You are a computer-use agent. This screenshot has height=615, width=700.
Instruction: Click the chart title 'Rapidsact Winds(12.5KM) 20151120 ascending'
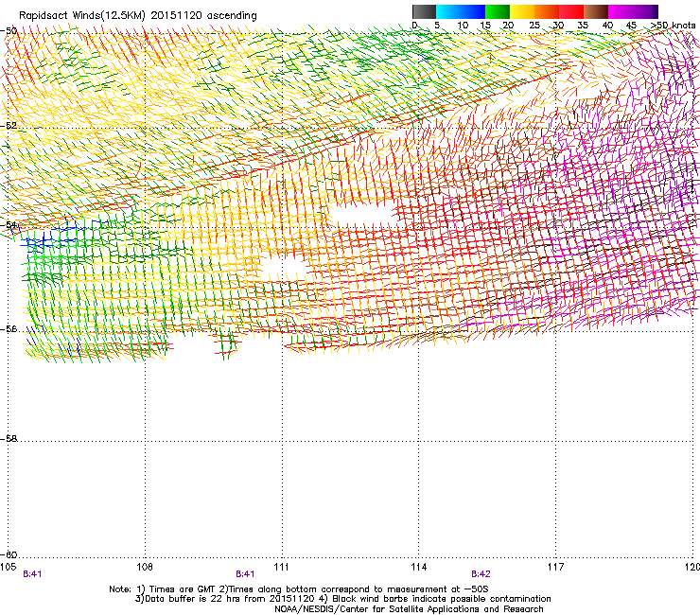pos(138,16)
